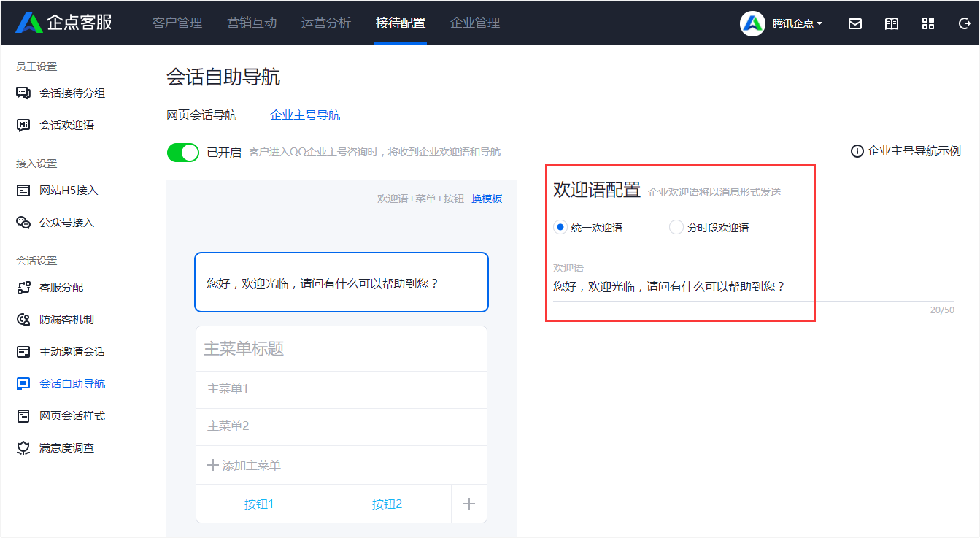Image resolution: width=980 pixels, height=538 pixels.
Task: Open the mail envelope icon
Action: coord(855,23)
